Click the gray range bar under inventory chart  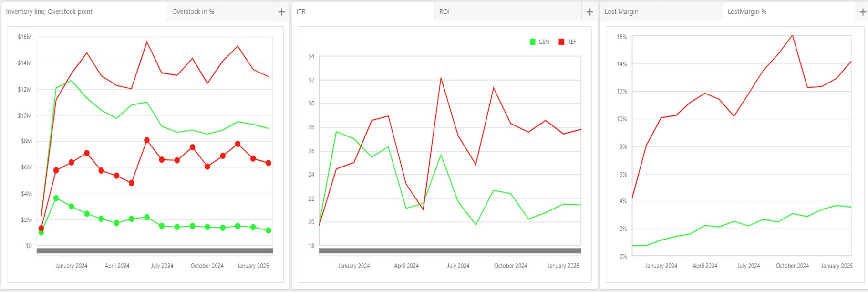point(155,250)
